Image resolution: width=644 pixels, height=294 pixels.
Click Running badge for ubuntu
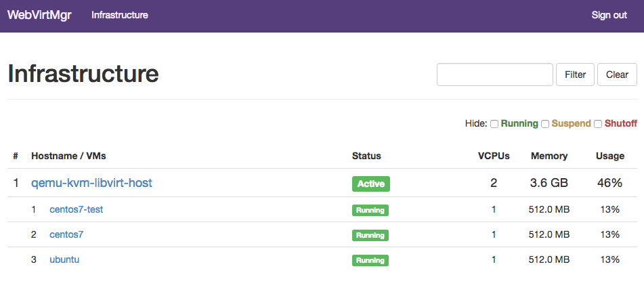click(x=370, y=260)
